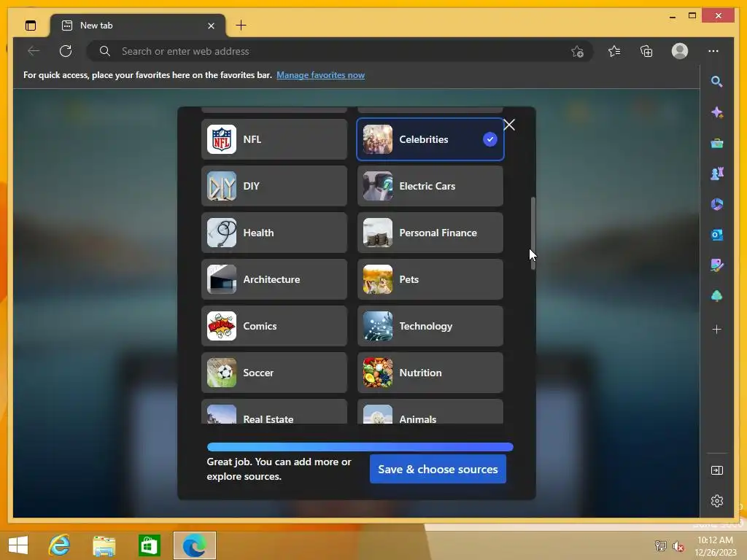
Task: Customize sidebar with plus icon
Action: pyautogui.click(x=716, y=330)
